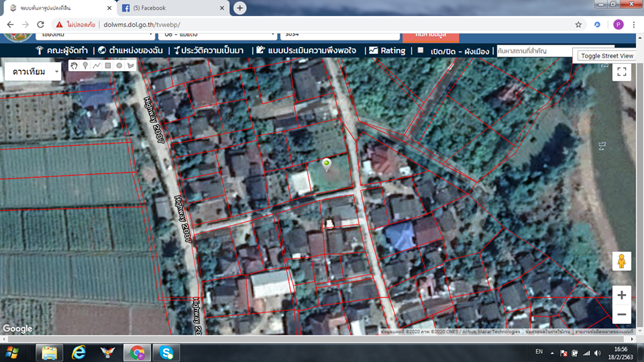Click the fullscreen map icon

click(622, 72)
